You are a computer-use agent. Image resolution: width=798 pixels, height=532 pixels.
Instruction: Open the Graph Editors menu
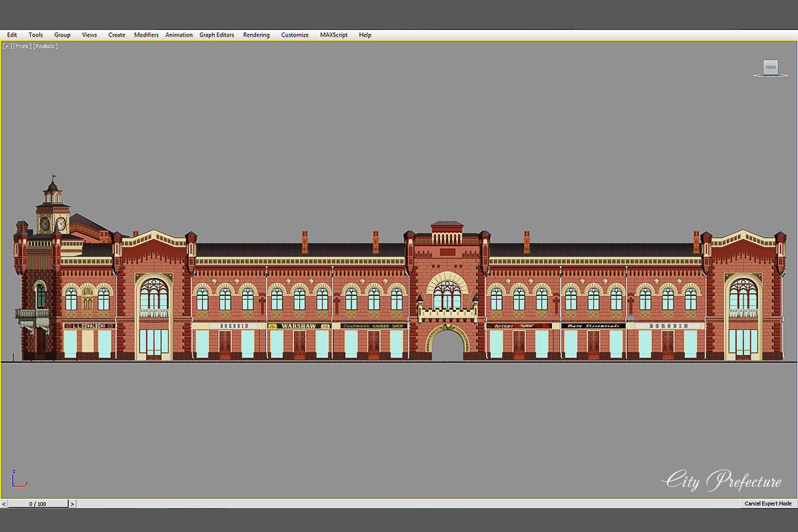click(x=217, y=35)
